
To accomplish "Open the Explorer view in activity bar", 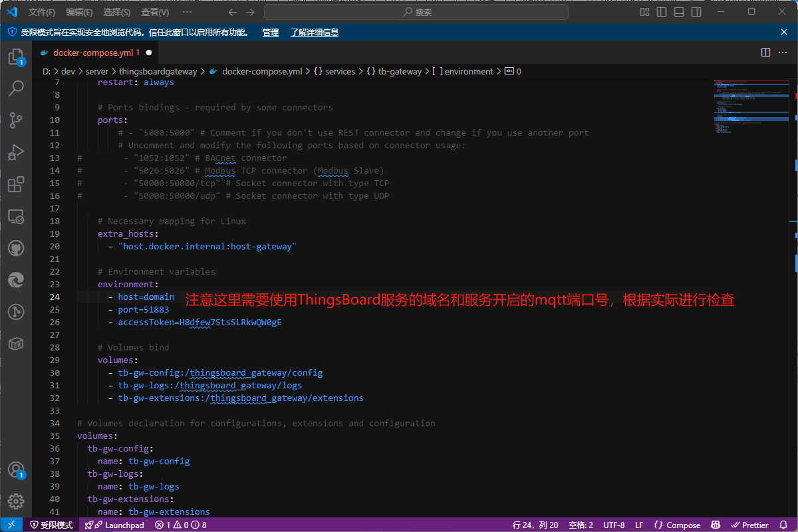I will coord(16,57).
